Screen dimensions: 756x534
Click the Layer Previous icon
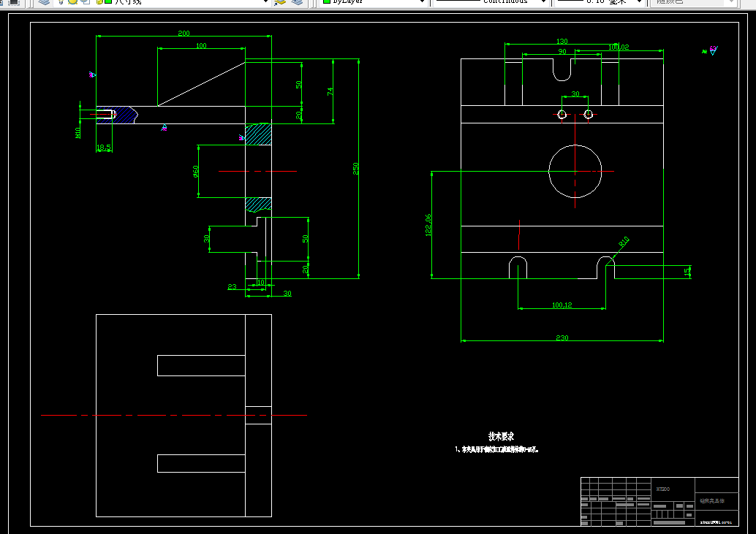point(297,2)
